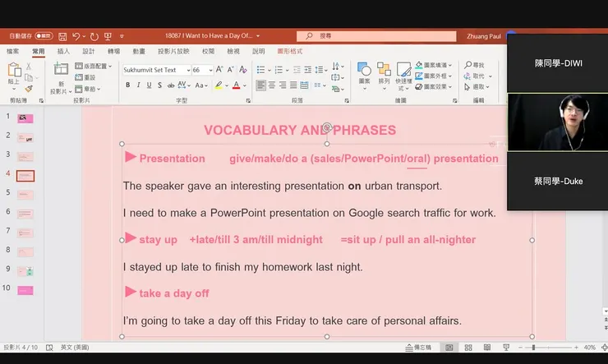Click the Paste clipboard icon
The width and height of the screenshot is (608, 364).
14,70
